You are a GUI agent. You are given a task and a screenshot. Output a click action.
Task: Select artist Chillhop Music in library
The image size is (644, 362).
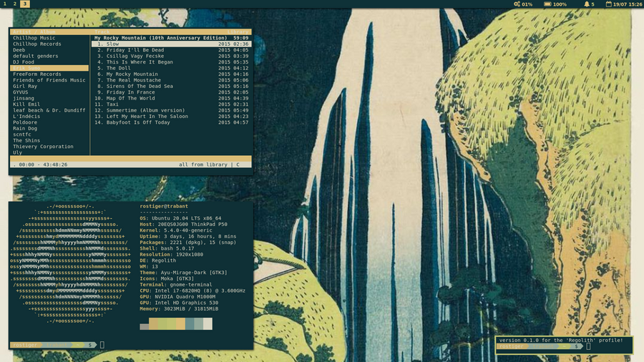(34, 38)
